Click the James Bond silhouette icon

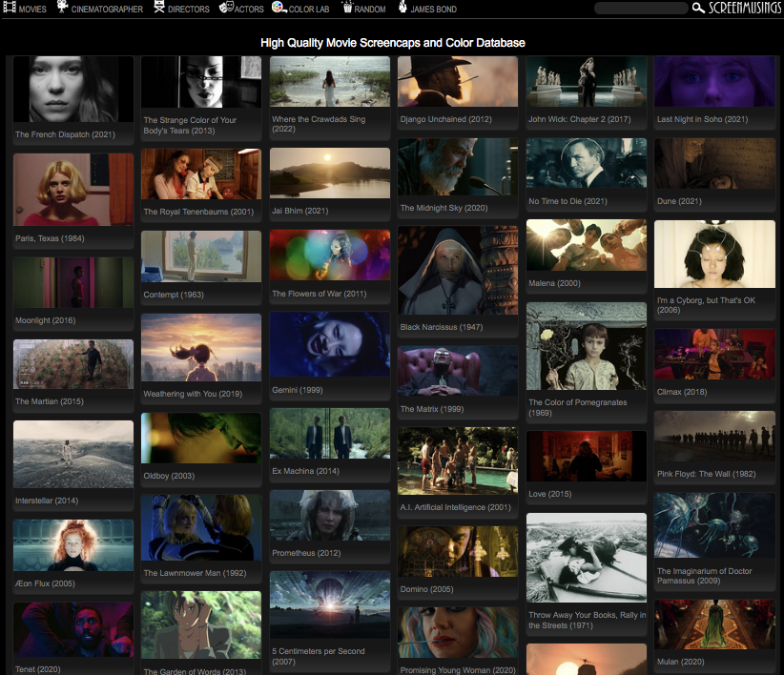pos(403,7)
